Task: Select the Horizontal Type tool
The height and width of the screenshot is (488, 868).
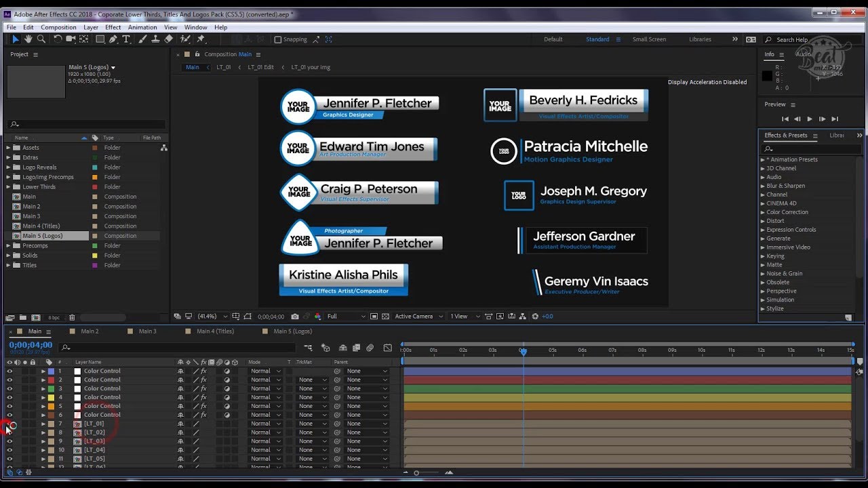Action: [x=126, y=39]
